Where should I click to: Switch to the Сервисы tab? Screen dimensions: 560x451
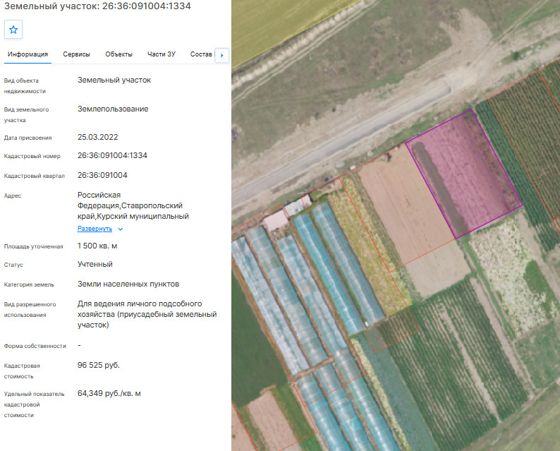pos(76,54)
